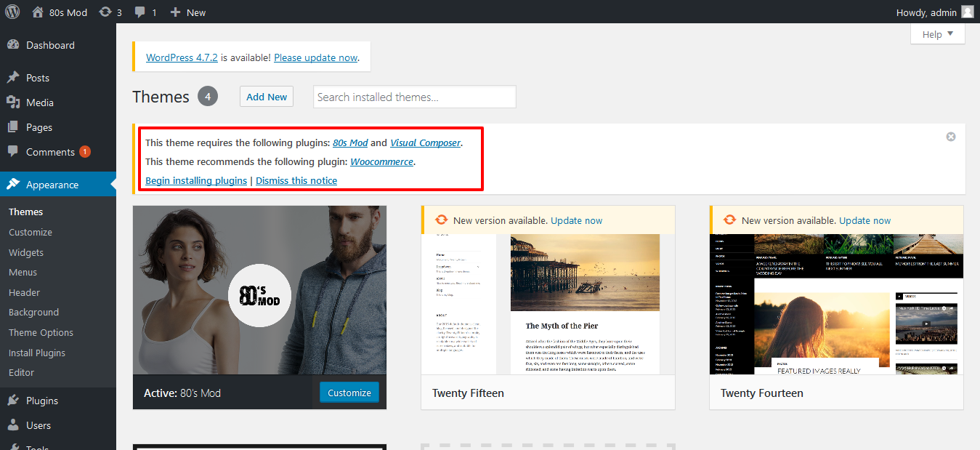Click Twenty Fourteen update refresh icon
Screen dimensions: 980x450
point(729,220)
